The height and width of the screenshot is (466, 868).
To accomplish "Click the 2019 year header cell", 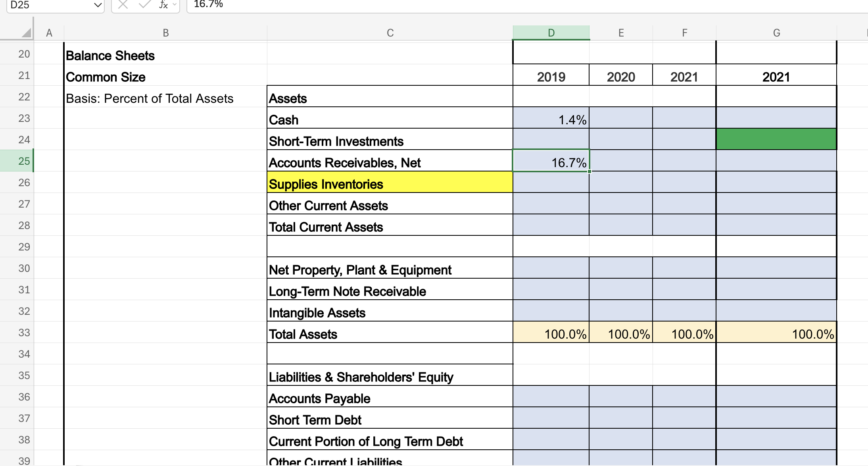I will click(551, 76).
